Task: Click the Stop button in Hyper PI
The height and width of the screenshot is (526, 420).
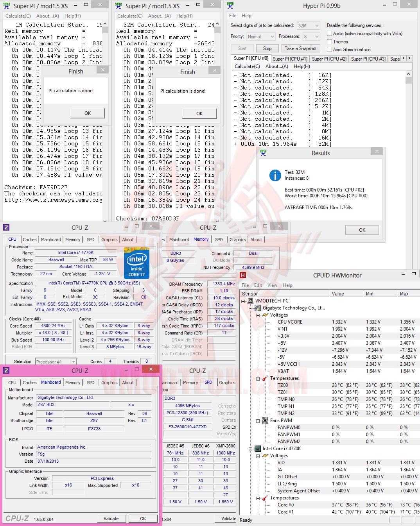Action: (267, 48)
